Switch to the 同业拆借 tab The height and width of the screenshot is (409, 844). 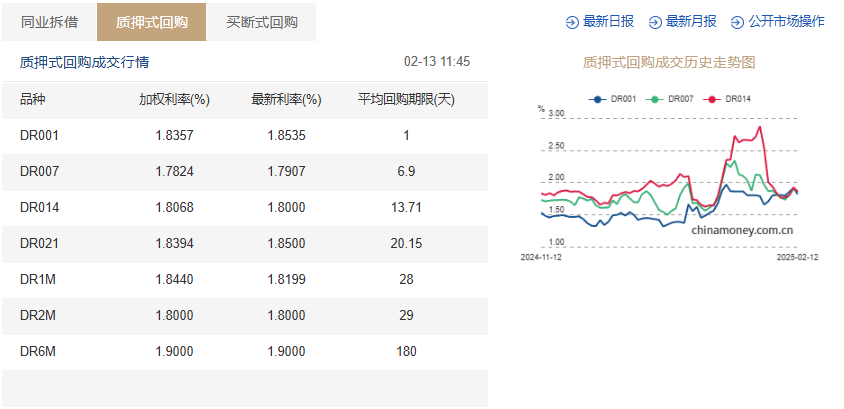49,21
